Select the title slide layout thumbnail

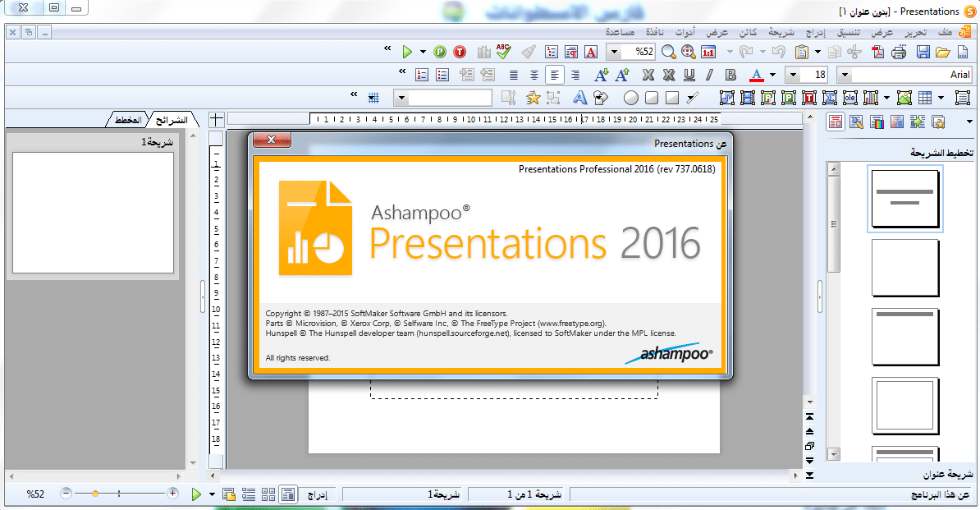coord(905,199)
